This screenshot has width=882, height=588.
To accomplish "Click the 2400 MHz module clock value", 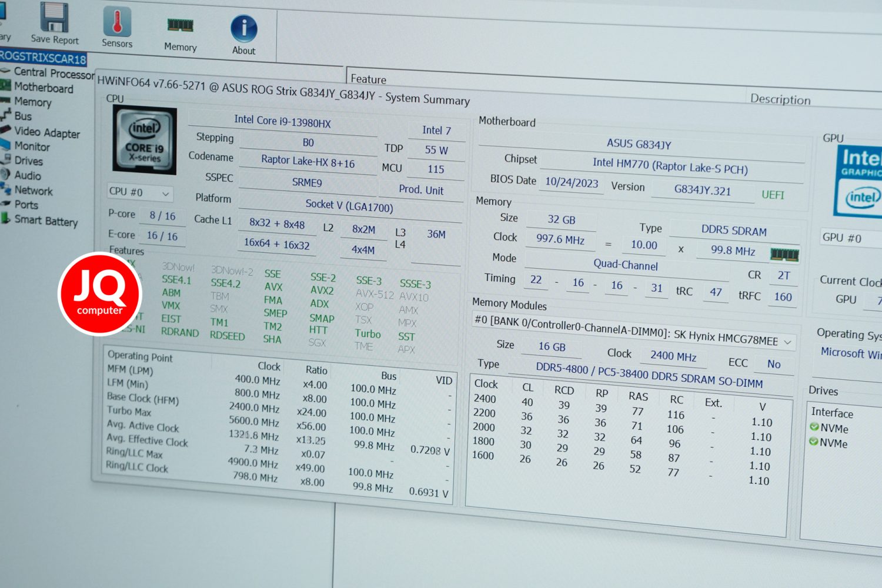I will (x=673, y=356).
